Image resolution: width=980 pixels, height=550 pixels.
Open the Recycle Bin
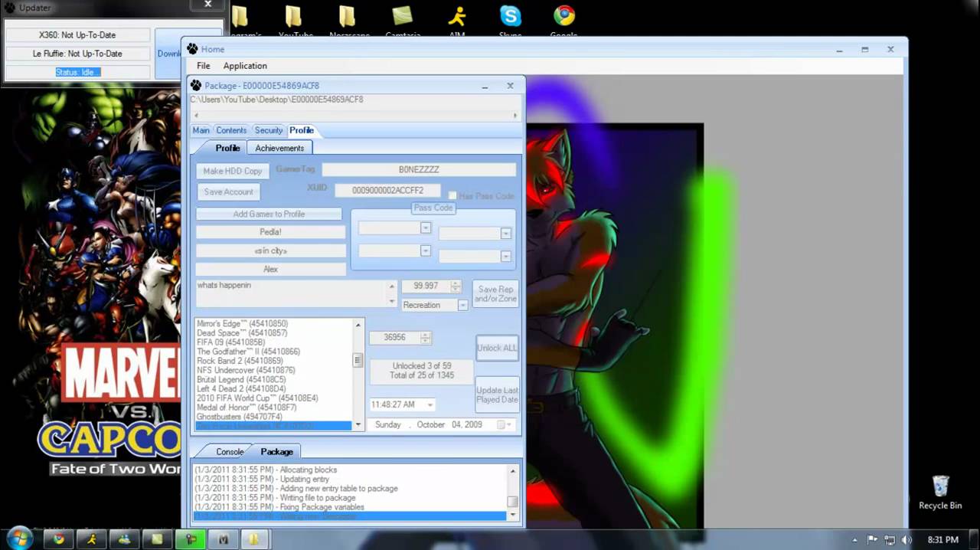(x=940, y=493)
